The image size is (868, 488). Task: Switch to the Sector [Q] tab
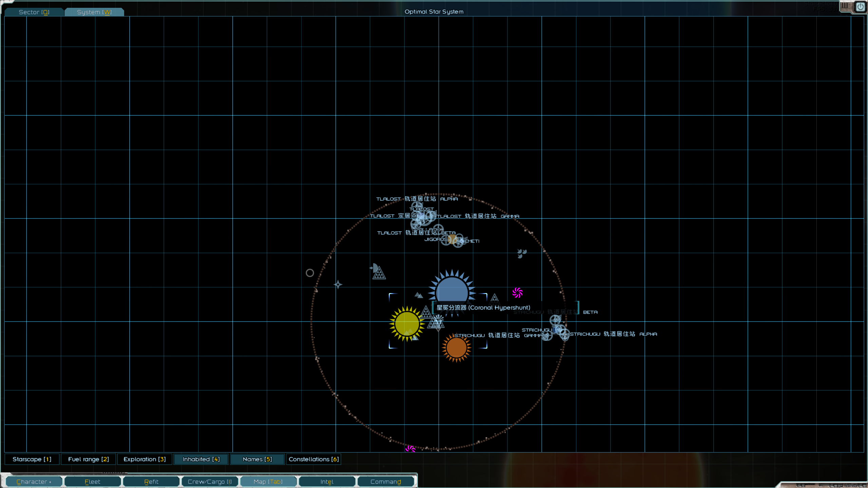coord(34,12)
